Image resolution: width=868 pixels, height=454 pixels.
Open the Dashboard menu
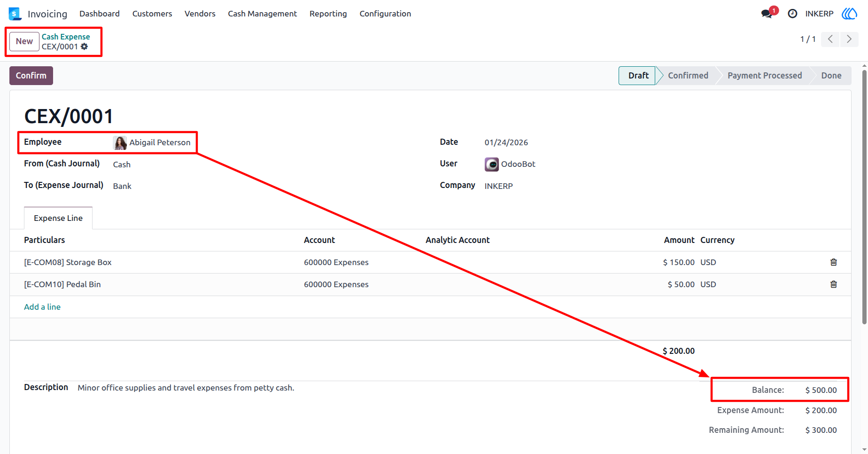tap(100, 14)
